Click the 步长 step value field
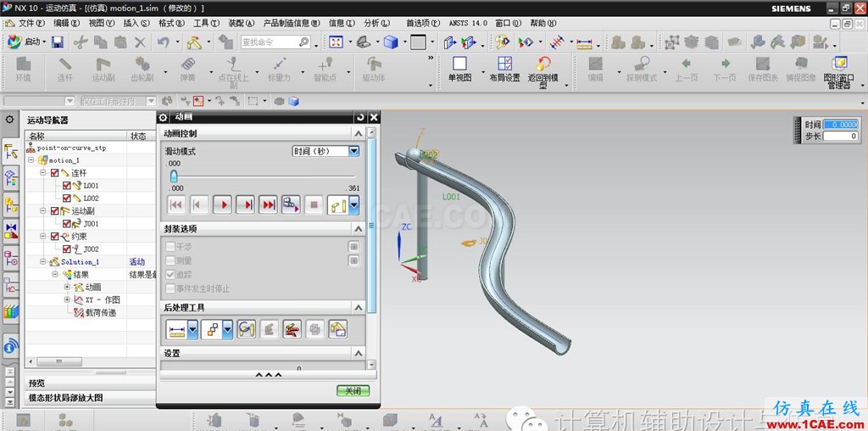 pos(840,136)
